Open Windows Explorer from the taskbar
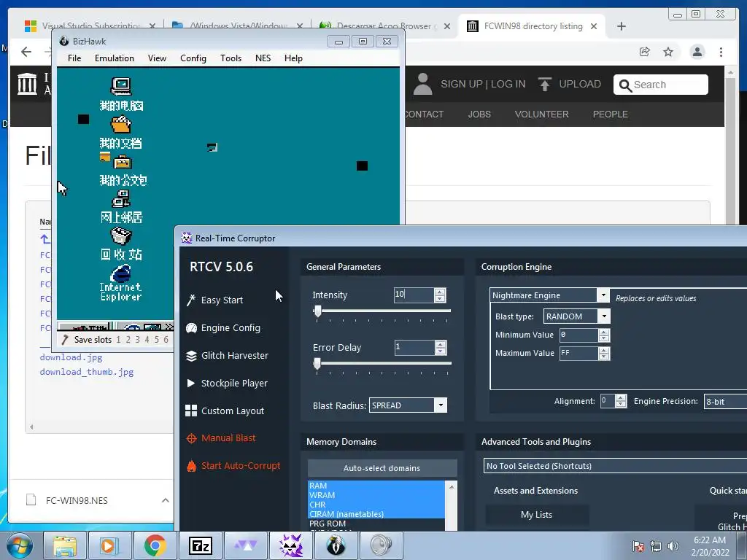Image resolution: width=747 pixels, height=560 pixels. point(65,545)
